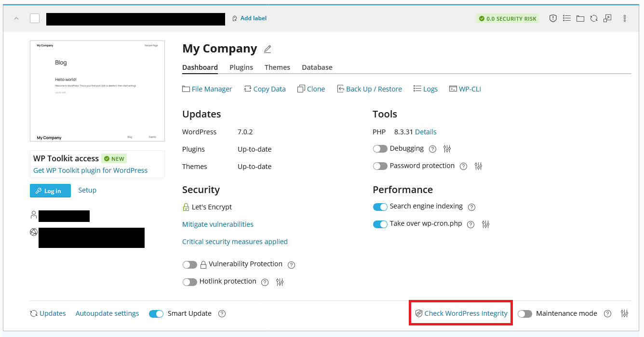Switch to the Themes tab

pos(277,67)
